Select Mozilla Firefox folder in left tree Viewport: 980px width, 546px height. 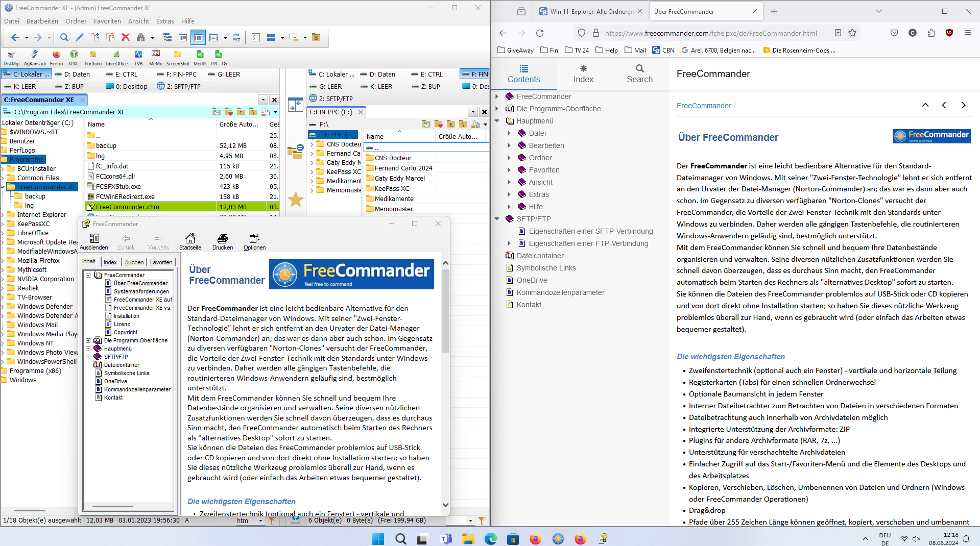pyautogui.click(x=38, y=260)
